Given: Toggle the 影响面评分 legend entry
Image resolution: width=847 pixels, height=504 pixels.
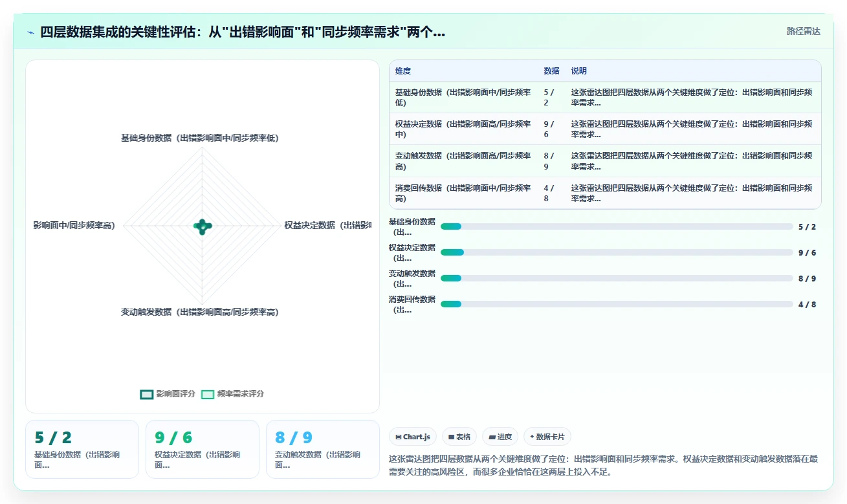Looking at the screenshot, I should click(168, 394).
